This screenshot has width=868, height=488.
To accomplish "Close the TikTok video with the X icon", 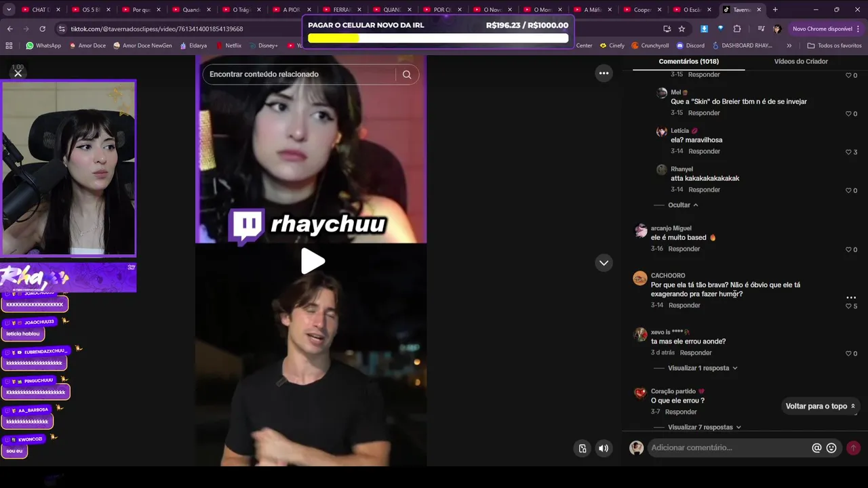I will click(18, 73).
